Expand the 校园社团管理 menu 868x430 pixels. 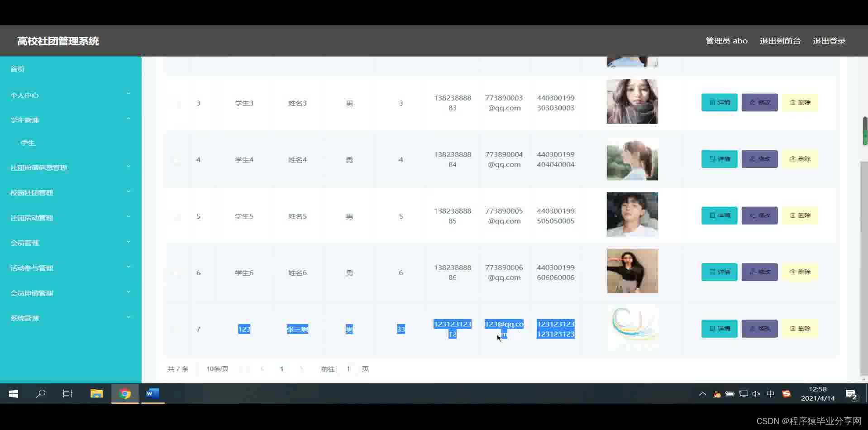[x=71, y=192]
